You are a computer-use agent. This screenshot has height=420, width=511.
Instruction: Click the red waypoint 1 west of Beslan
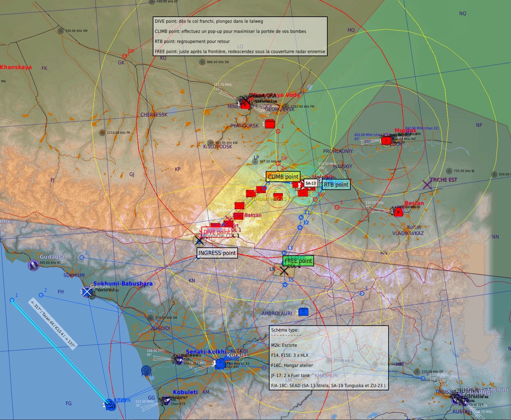coord(337,207)
